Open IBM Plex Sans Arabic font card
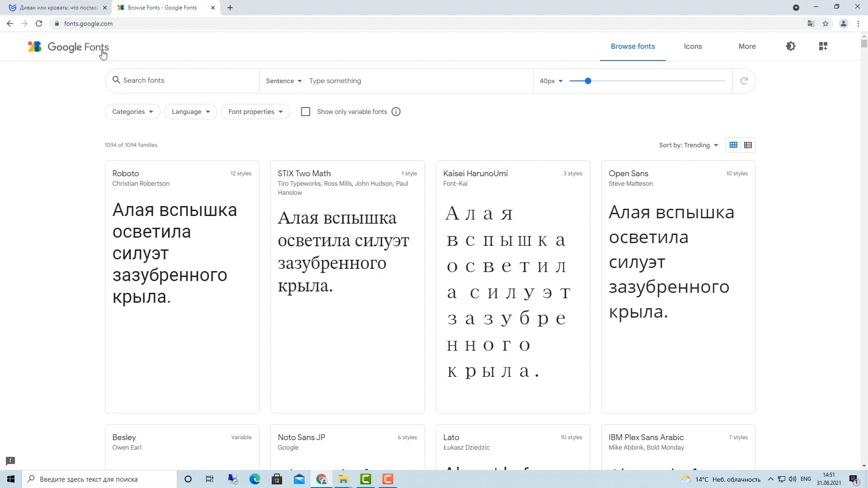This screenshot has width=868, height=488. 679,447
